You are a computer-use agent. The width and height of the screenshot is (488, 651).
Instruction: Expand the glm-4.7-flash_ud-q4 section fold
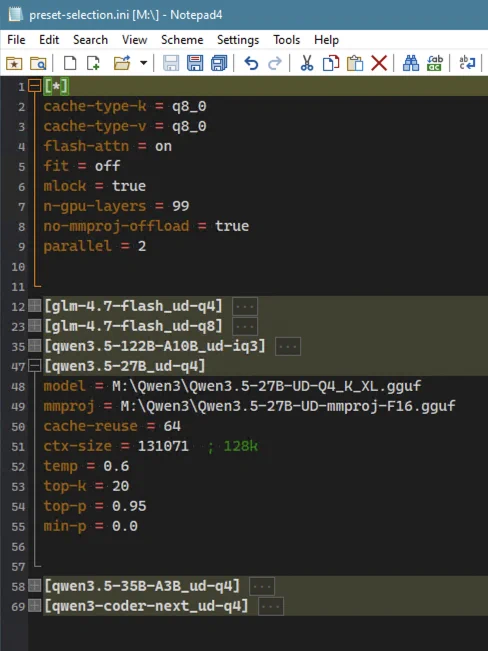(x=34, y=306)
